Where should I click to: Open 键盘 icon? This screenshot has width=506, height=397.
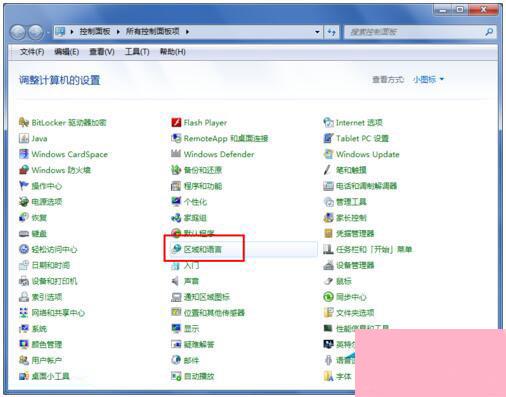(x=24, y=233)
